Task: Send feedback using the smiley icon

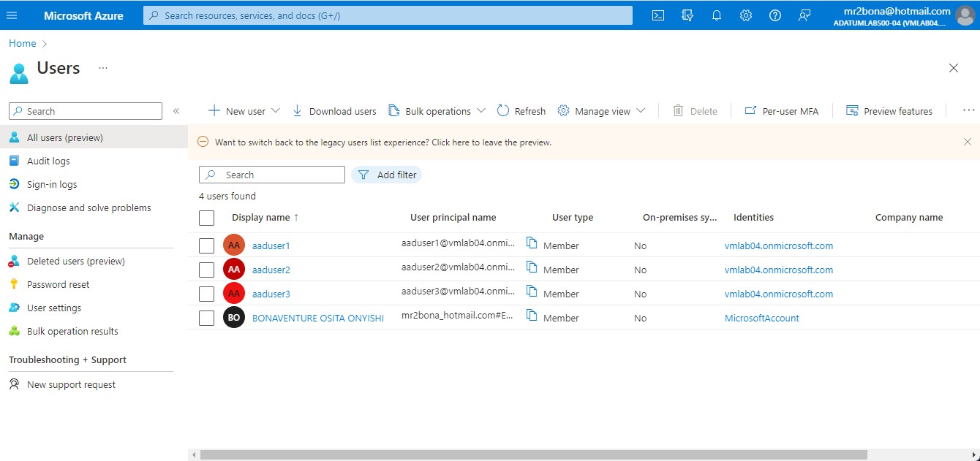Action: [804, 15]
